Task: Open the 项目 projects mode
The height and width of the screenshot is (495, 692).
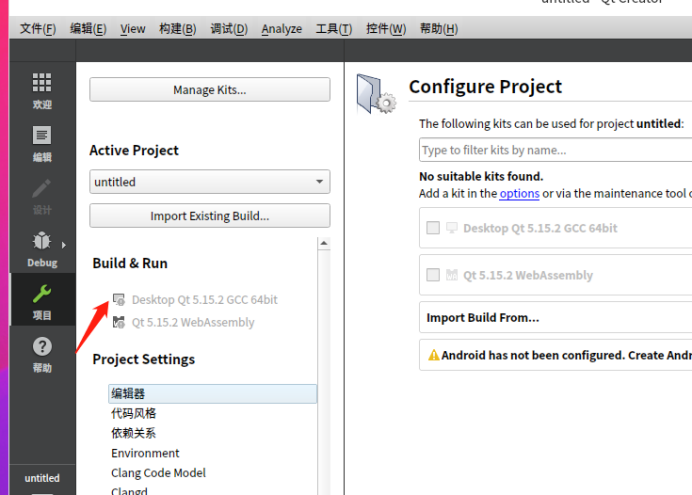Action: [42, 300]
